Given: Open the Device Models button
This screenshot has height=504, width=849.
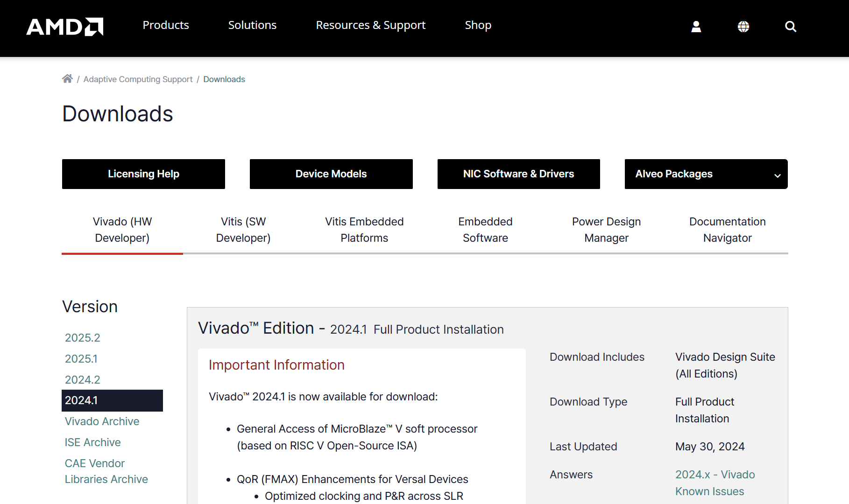Looking at the screenshot, I should 331,174.
